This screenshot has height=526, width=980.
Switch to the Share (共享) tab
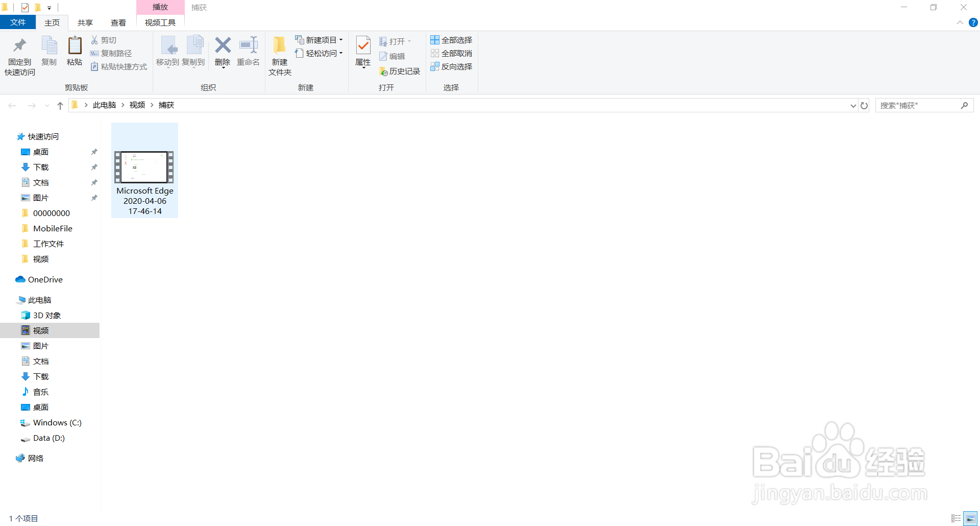pyautogui.click(x=85, y=22)
